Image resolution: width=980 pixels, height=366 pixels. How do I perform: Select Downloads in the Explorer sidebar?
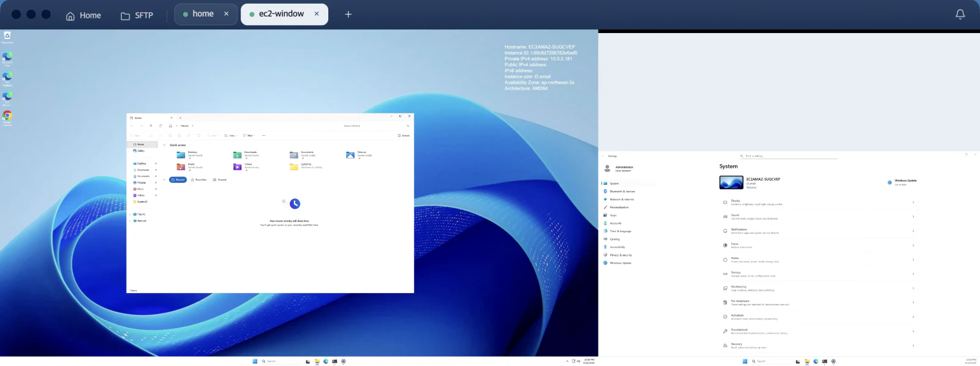tap(143, 170)
